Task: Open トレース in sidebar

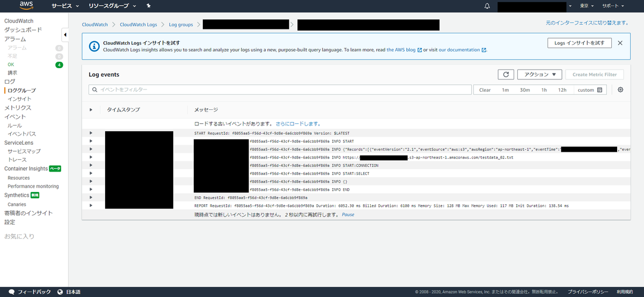Action: click(x=17, y=160)
